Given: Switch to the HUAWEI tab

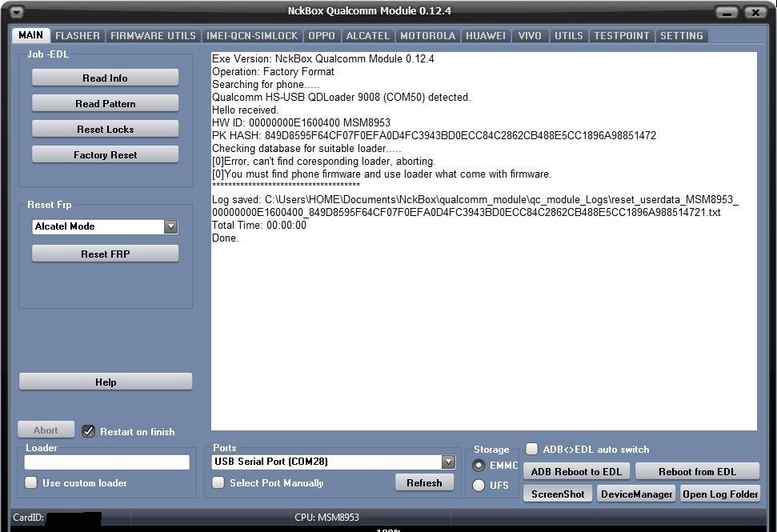Looking at the screenshot, I should click(x=486, y=36).
